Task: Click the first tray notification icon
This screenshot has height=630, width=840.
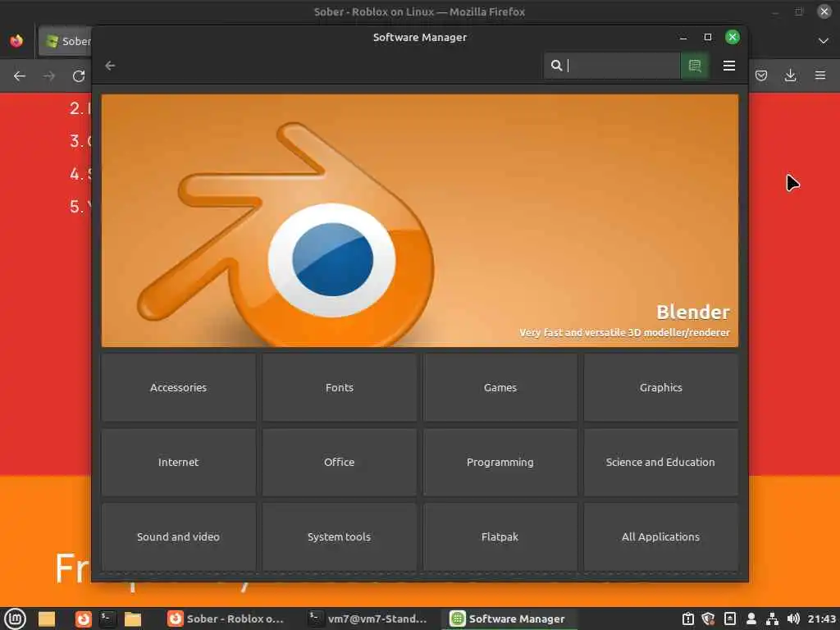Action: click(688, 619)
